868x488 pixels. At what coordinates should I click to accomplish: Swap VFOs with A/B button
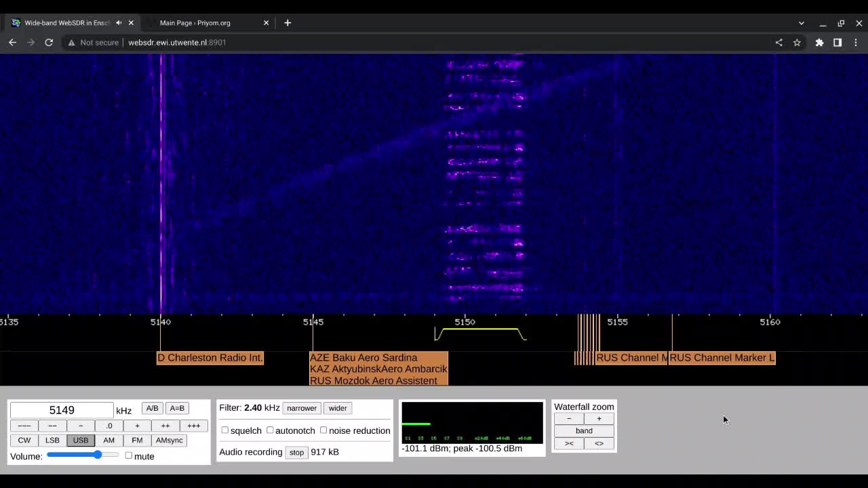click(x=152, y=408)
